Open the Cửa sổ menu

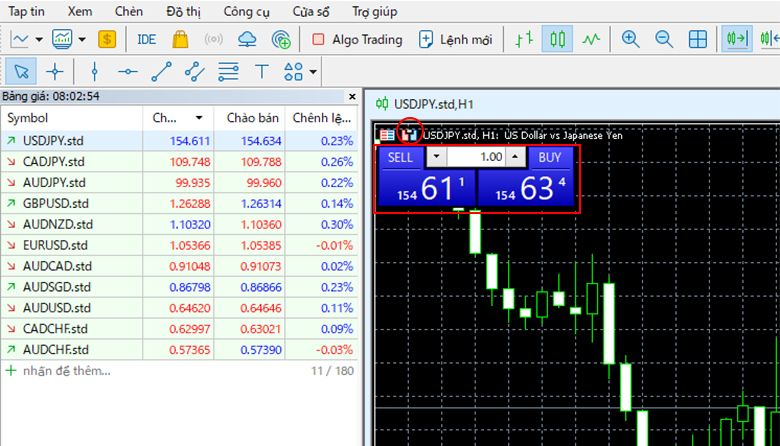coord(311,11)
